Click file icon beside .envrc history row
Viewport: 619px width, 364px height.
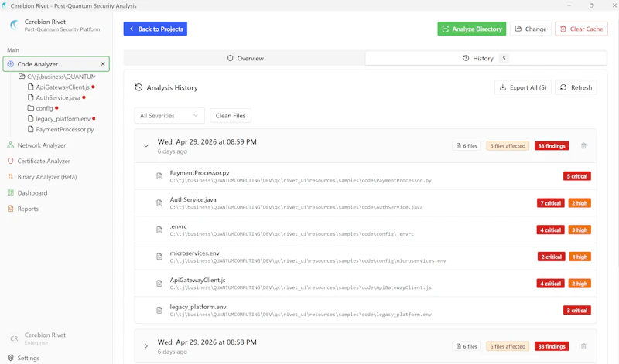159,230
